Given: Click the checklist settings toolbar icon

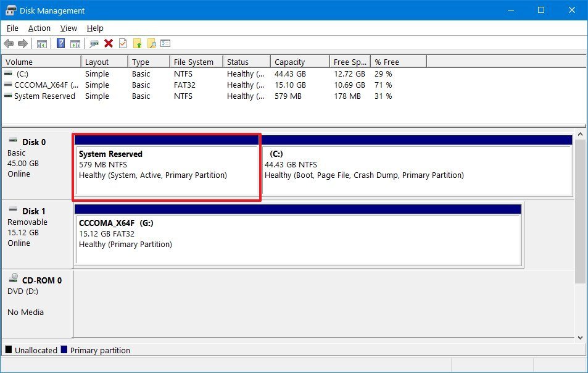Looking at the screenshot, I should pos(165,43).
